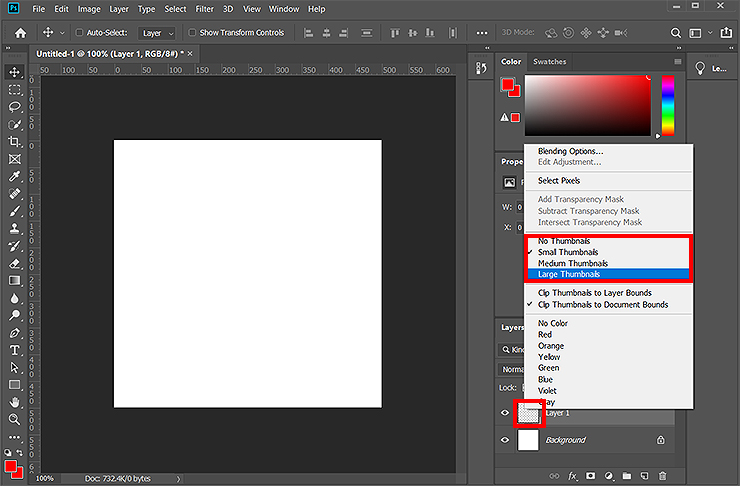This screenshot has width=740, height=486.
Task: Switch to the Swatches tab
Action: pos(549,62)
